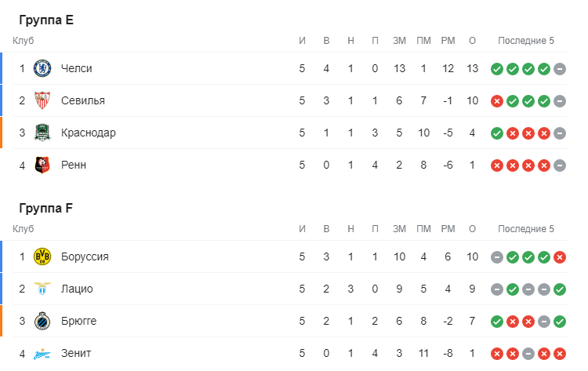Click Krasnodar's green win result icon
Screen dimensions: 588x371
pos(496,133)
